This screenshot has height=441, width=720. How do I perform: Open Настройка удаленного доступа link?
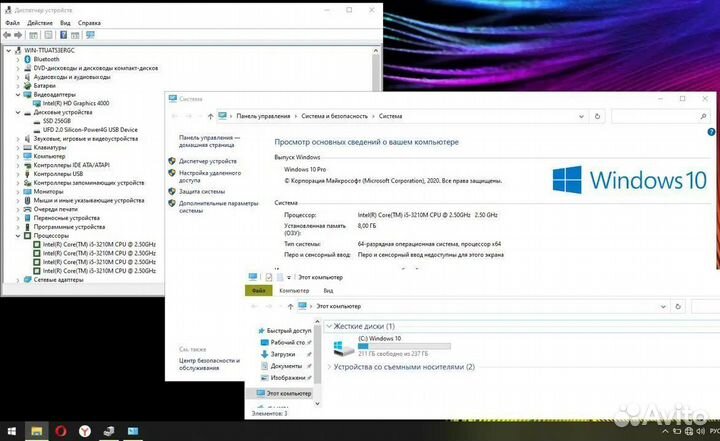(209, 177)
